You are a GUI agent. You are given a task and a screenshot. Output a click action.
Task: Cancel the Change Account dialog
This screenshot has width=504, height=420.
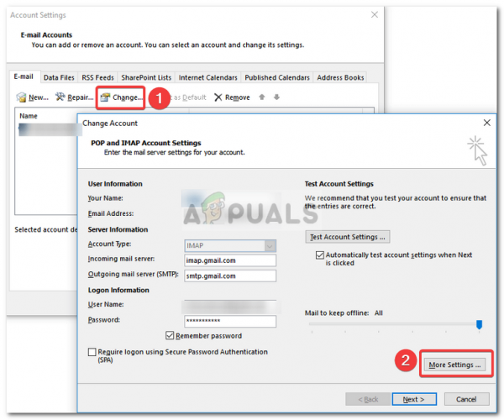(466, 399)
